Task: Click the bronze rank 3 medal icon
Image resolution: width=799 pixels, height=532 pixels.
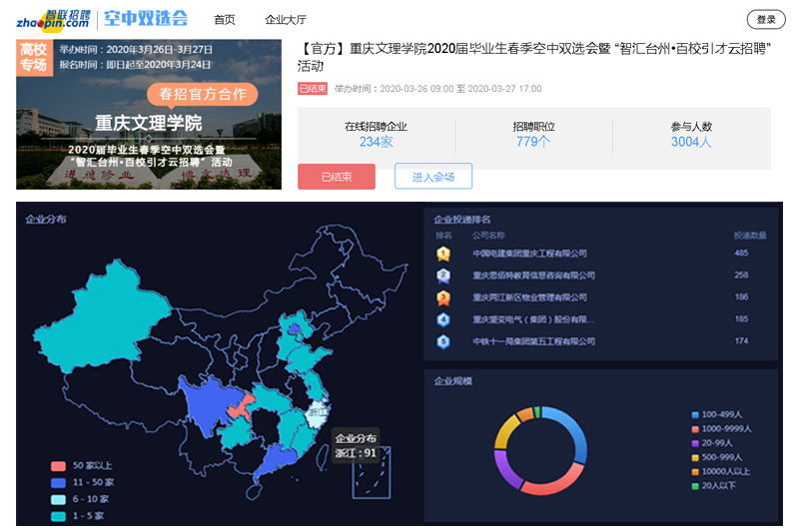Action: click(443, 297)
